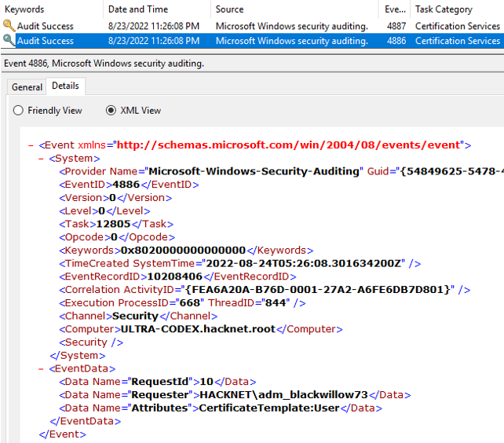
Task: Switch to the General tab
Action: click(x=27, y=87)
